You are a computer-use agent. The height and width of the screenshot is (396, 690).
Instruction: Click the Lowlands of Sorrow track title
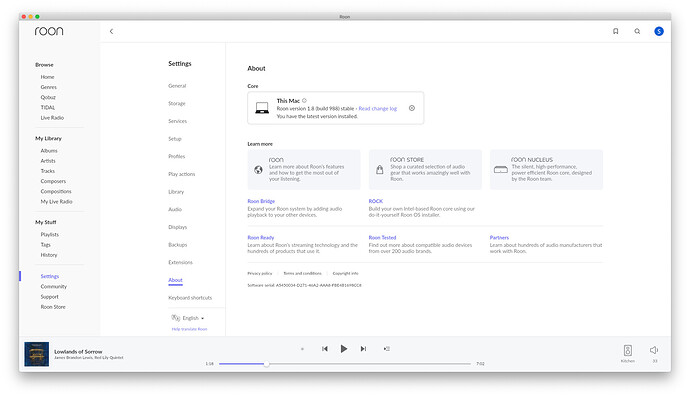tap(78, 352)
